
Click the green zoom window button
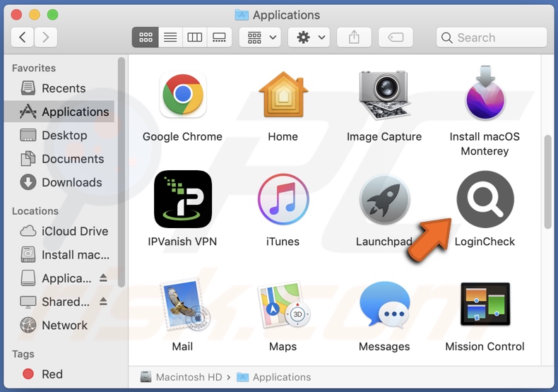coord(53,15)
